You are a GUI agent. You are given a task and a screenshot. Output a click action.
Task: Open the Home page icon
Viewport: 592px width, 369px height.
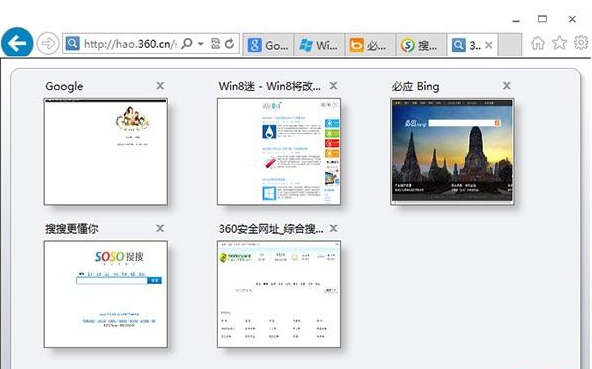(538, 43)
